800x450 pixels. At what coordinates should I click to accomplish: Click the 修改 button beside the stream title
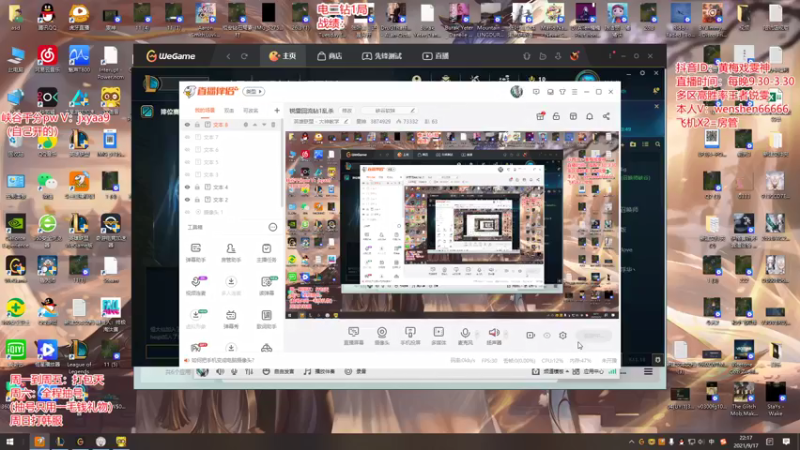point(347,111)
